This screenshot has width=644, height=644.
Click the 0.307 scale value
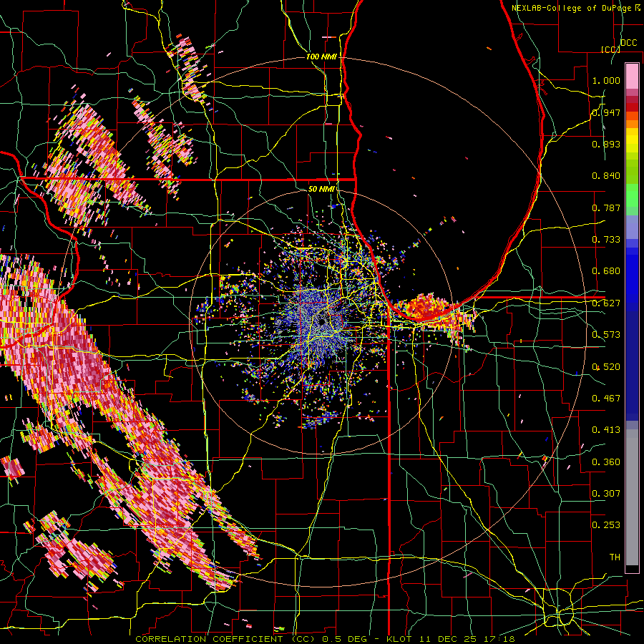point(606,494)
